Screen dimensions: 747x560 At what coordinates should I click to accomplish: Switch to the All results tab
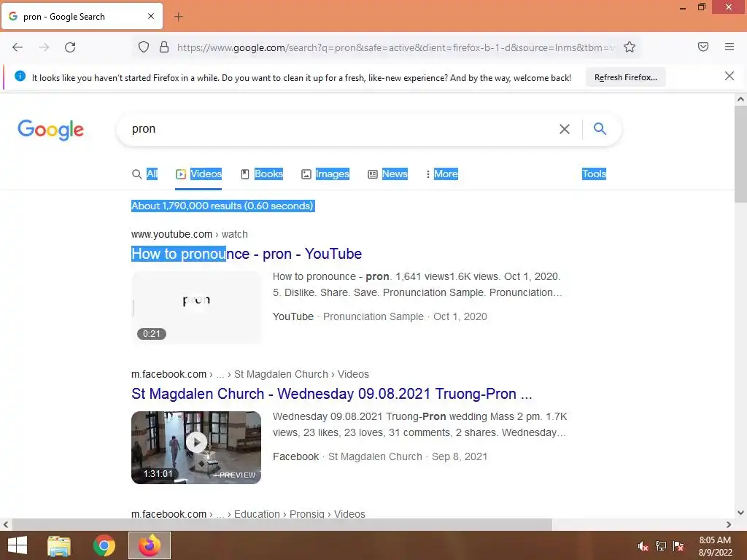tap(145, 174)
